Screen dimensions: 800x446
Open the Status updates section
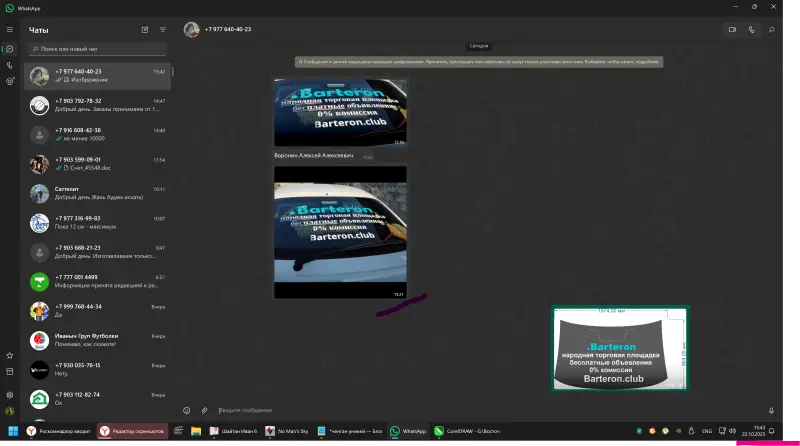pyautogui.click(x=10, y=81)
